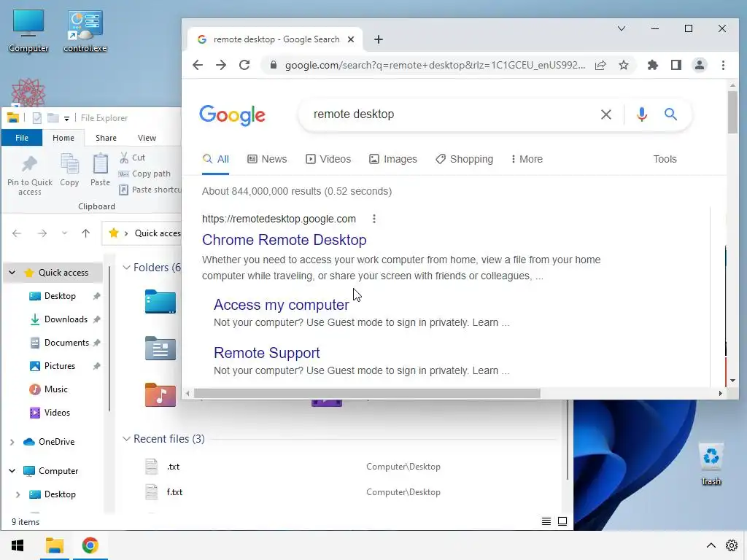Click Cut in File Explorer ribbon

[x=133, y=157]
